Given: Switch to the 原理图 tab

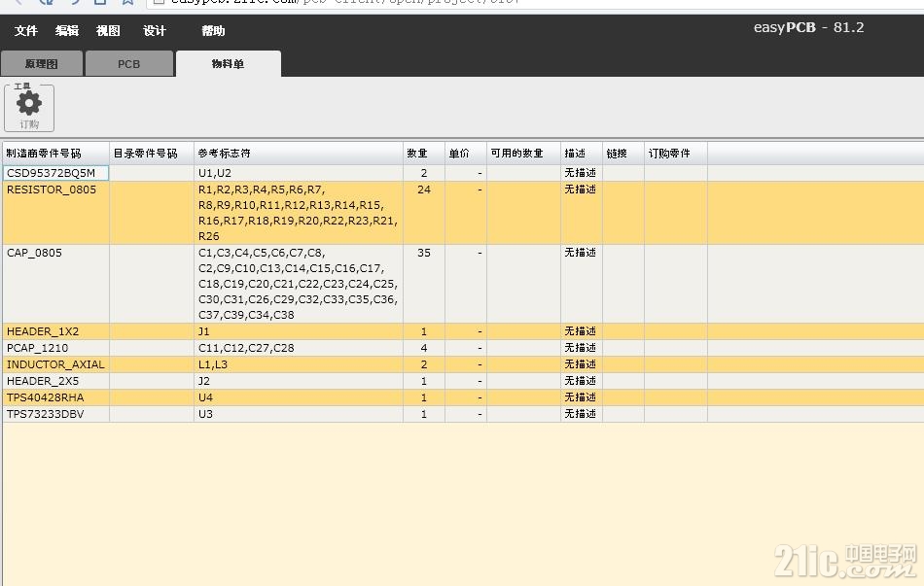Looking at the screenshot, I should click(41, 63).
